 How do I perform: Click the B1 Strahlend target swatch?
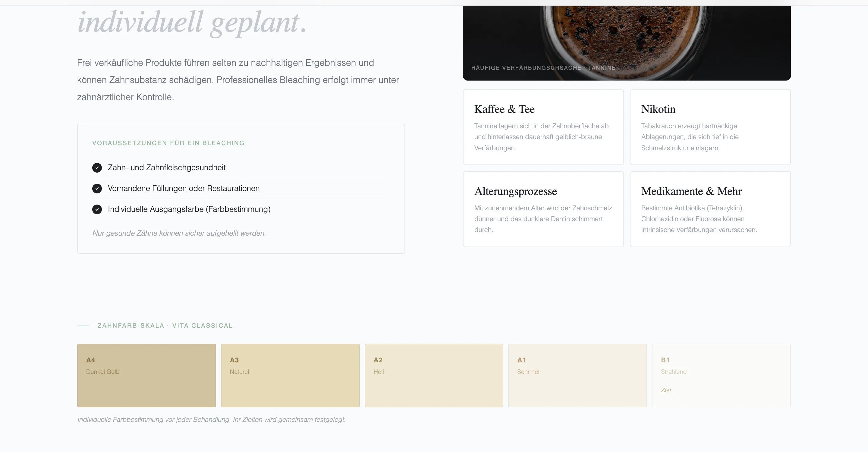(721, 375)
